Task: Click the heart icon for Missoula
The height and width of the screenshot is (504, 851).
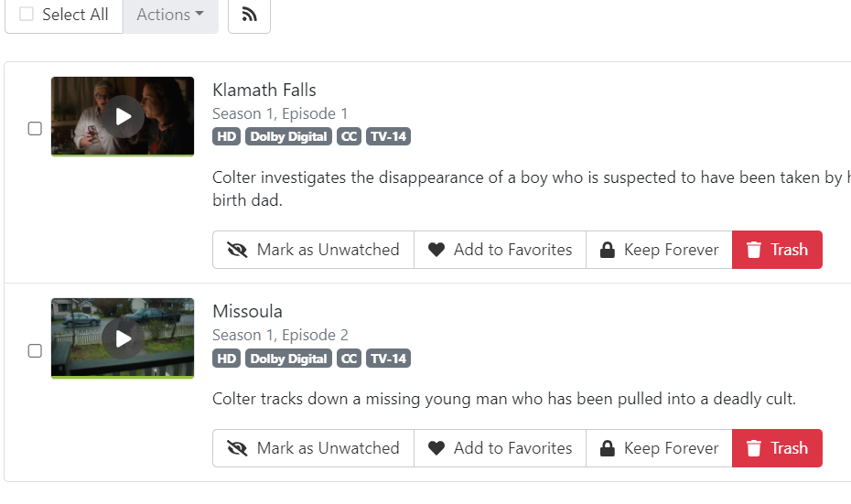Action: click(436, 448)
